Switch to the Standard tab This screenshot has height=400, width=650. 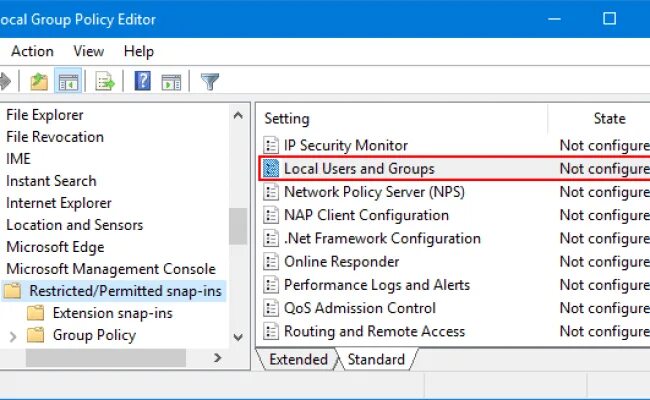(x=376, y=359)
